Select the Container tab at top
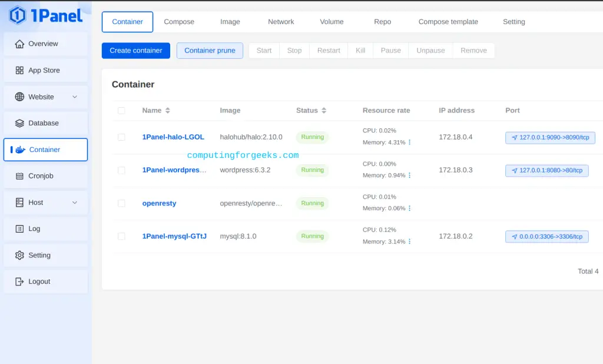 point(127,22)
